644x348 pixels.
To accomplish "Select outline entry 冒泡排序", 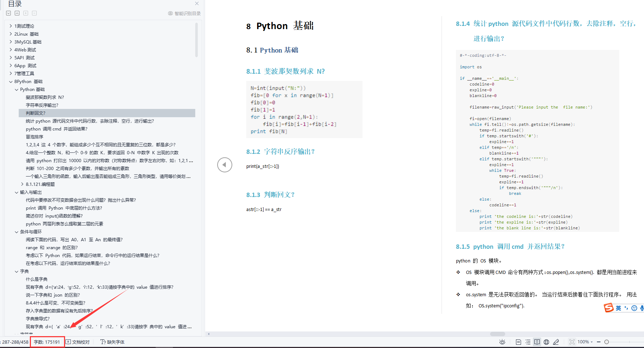I will tap(35, 137).
